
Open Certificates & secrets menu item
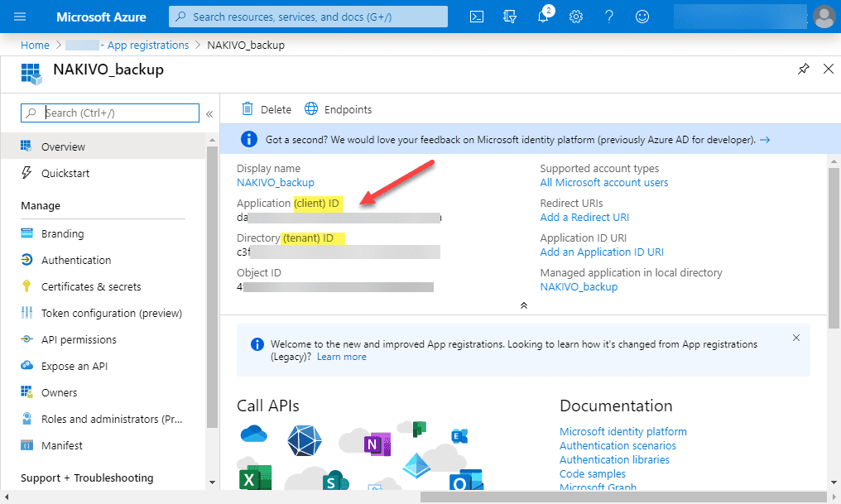(91, 286)
